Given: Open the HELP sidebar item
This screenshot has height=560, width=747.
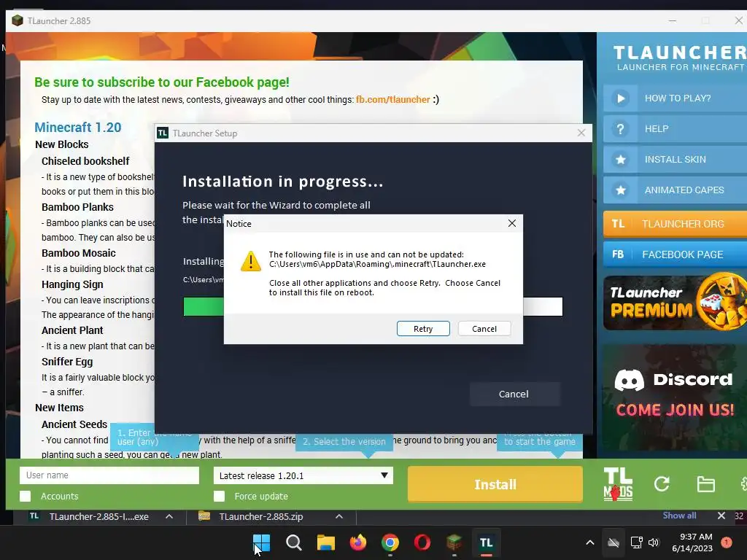Looking at the screenshot, I should click(675, 129).
